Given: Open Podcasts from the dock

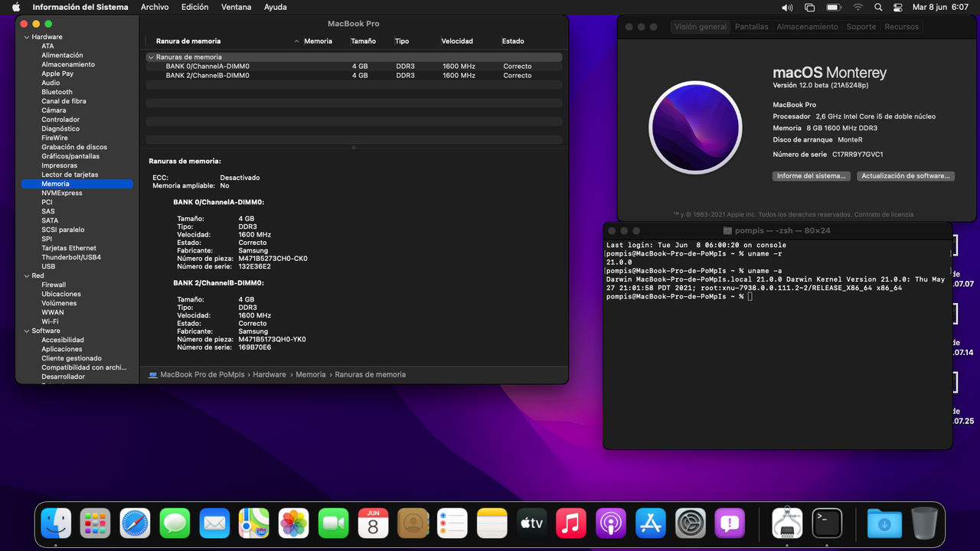Looking at the screenshot, I should tap(611, 523).
